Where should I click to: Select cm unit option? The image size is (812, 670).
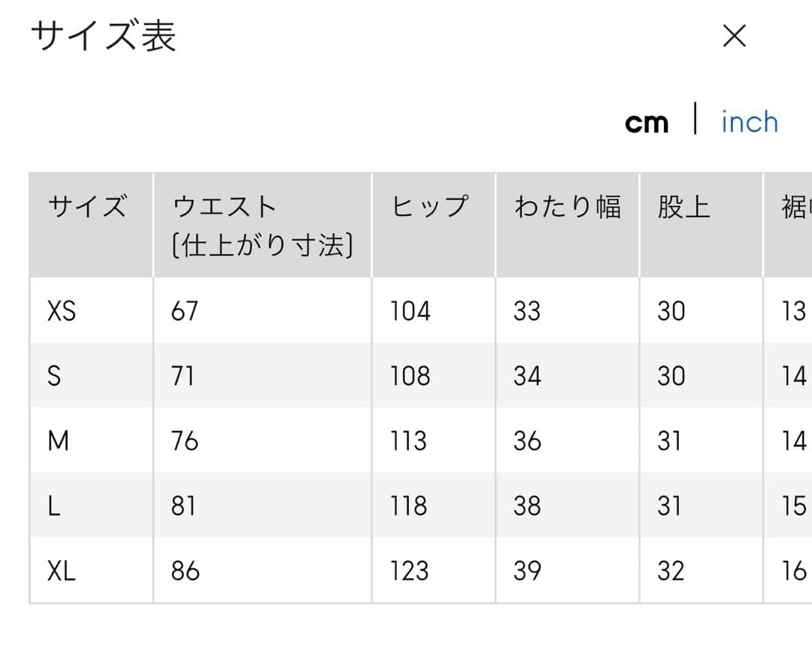647,123
